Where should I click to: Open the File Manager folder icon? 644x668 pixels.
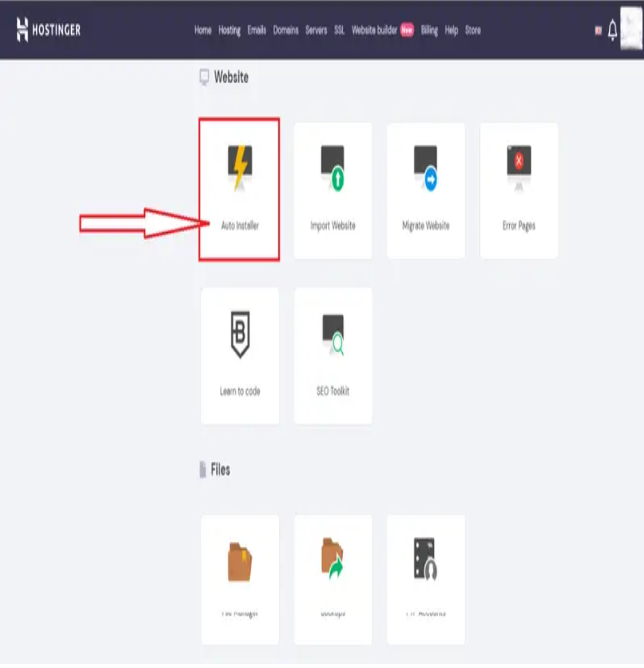click(240, 561)
